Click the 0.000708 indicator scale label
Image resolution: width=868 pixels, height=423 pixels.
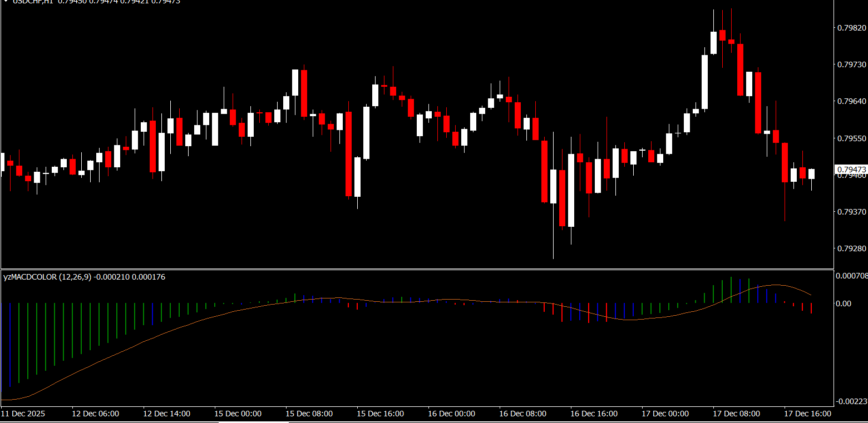point(851,276)
